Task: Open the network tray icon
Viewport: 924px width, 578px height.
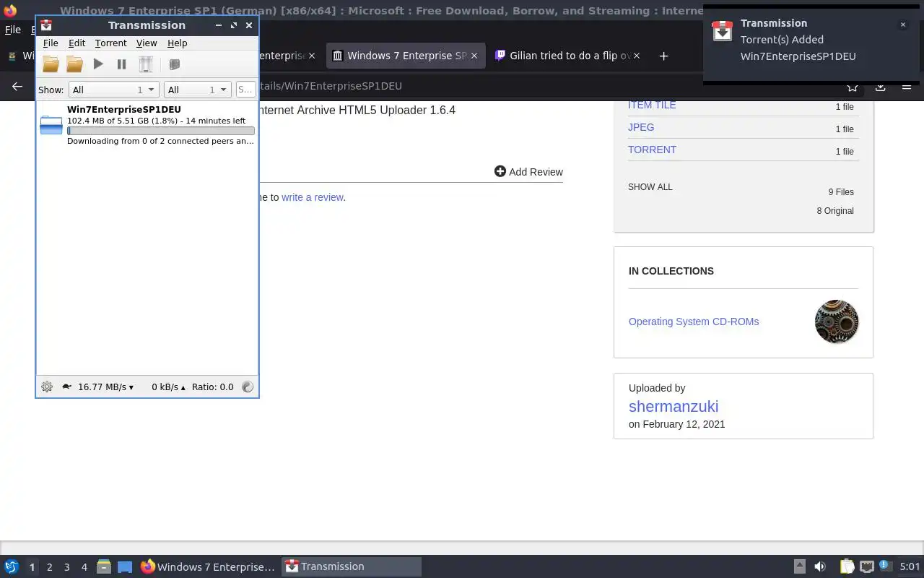Action: coord(867,566)
